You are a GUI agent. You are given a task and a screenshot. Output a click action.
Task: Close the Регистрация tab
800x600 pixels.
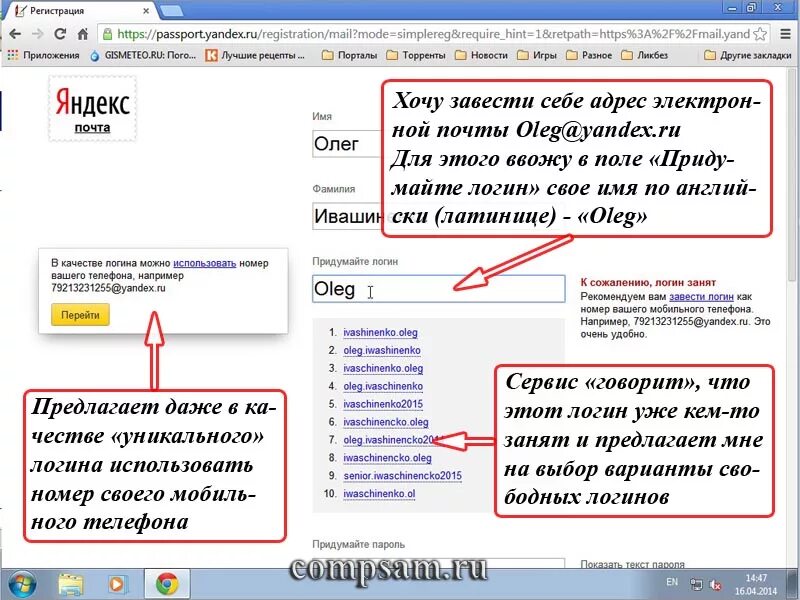pyautogui.click(x=145, y=11)
